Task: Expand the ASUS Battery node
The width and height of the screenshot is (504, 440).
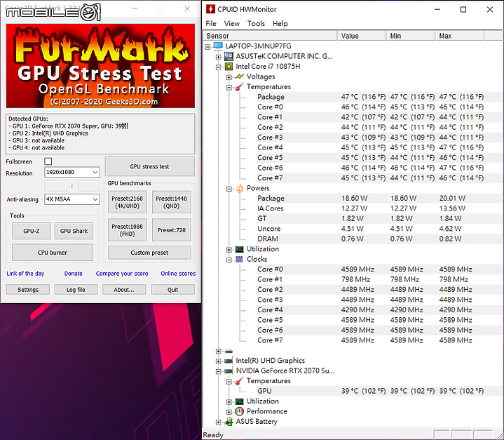Action: point(219,422)
